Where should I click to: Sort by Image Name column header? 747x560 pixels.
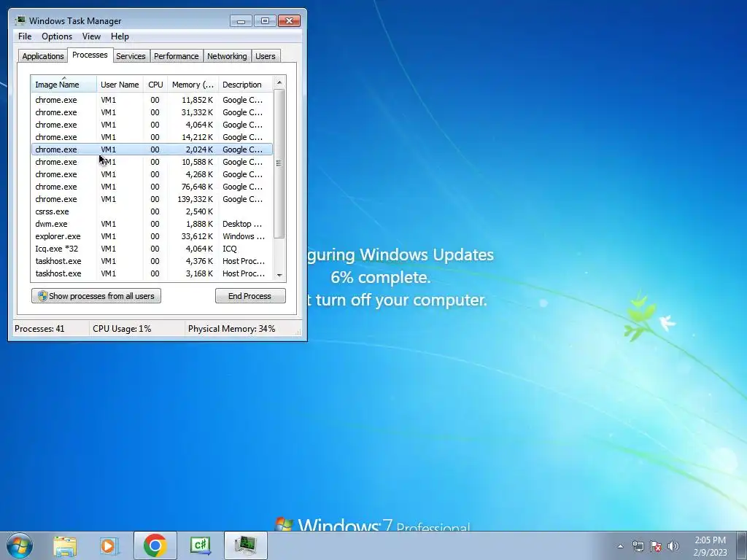(x=64, y=85)
